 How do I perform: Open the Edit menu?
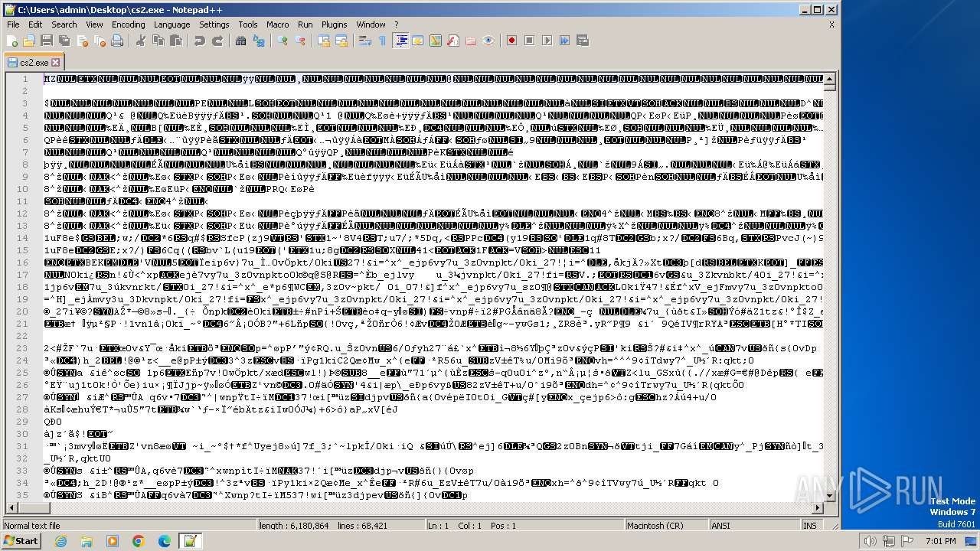point(35,24)
